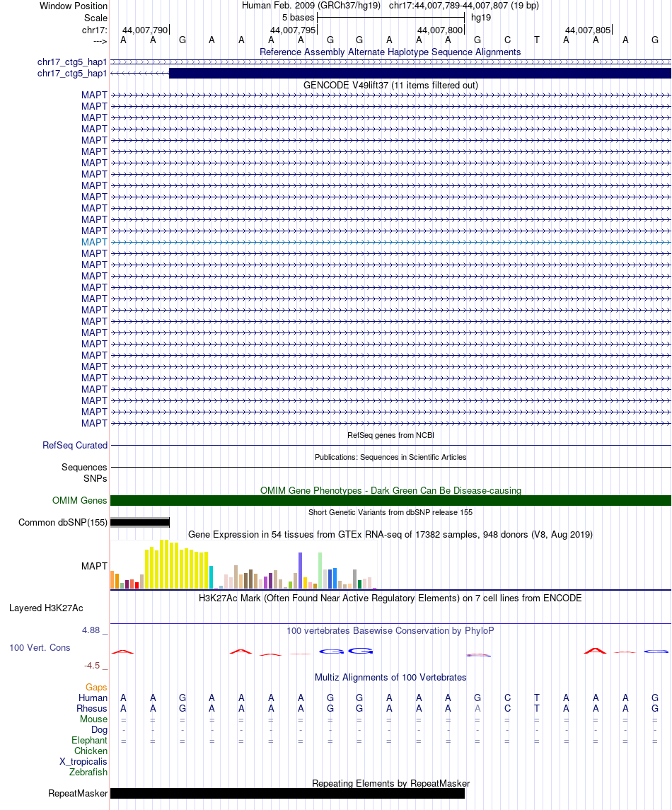Click the Layered H3K27Ac track label
Screen dimensions: 672x810
(46, 608)
